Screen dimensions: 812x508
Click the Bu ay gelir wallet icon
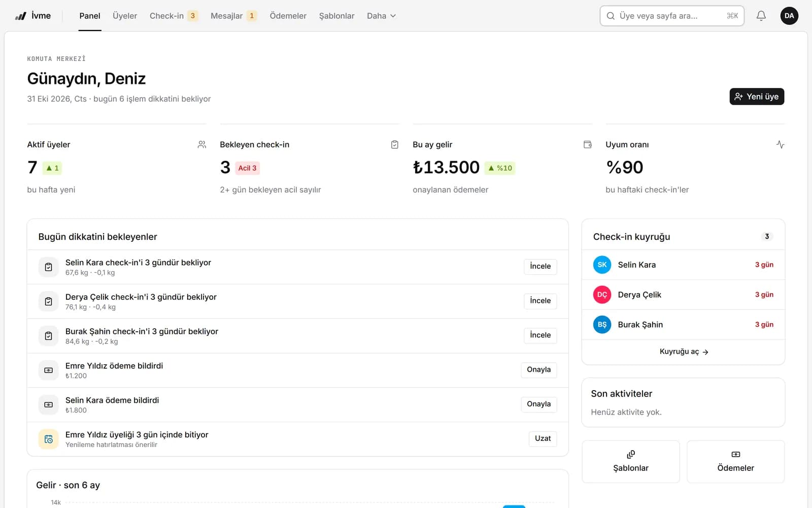pyautogui.click(x=588, y=145)
